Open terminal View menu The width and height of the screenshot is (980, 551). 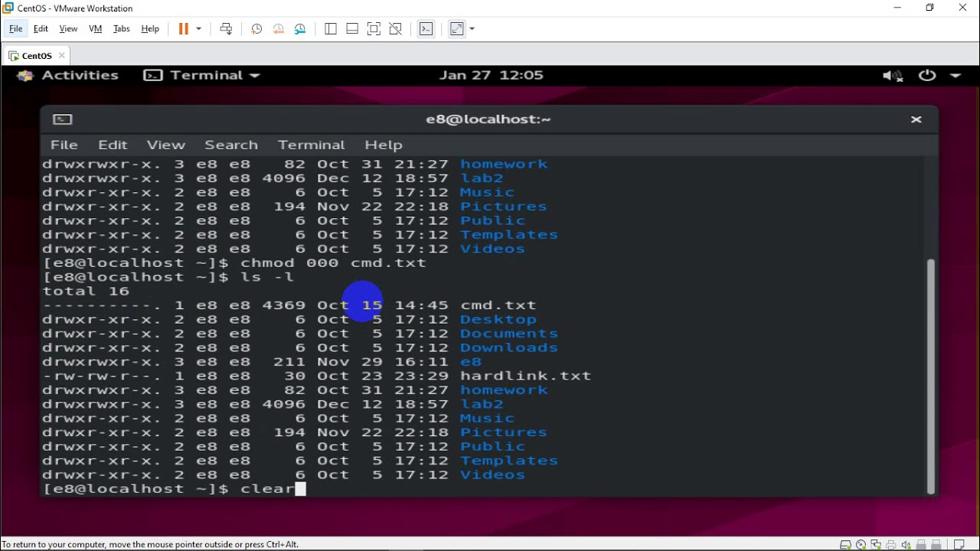pos(166,145)
